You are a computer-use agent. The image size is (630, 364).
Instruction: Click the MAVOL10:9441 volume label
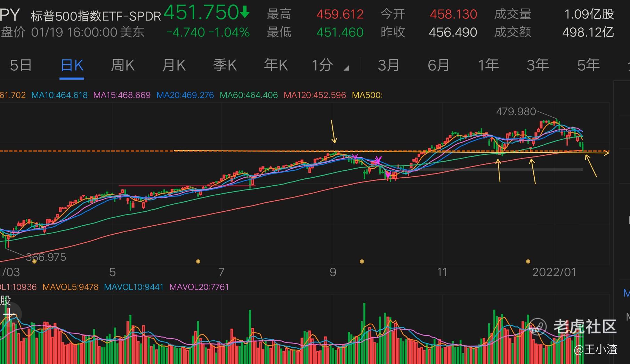click(x=134, y=287)
